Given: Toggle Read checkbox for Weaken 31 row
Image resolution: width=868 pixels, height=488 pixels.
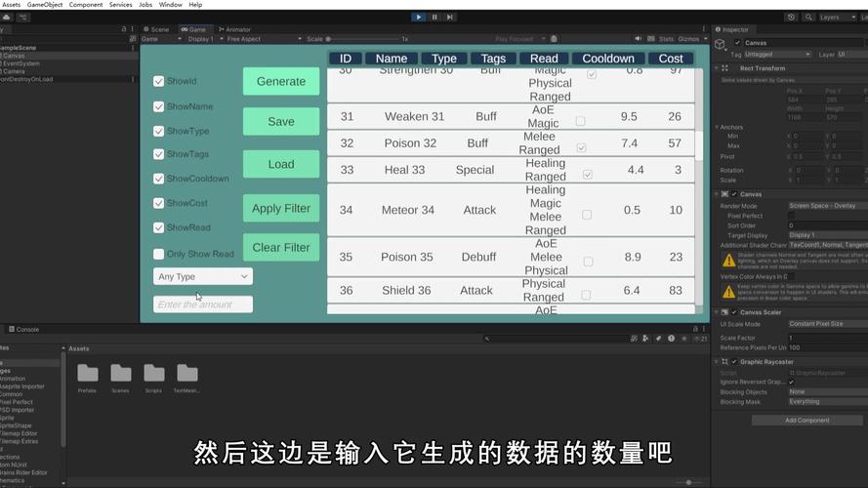Looking at the screenshot, I should coord(580,121).
